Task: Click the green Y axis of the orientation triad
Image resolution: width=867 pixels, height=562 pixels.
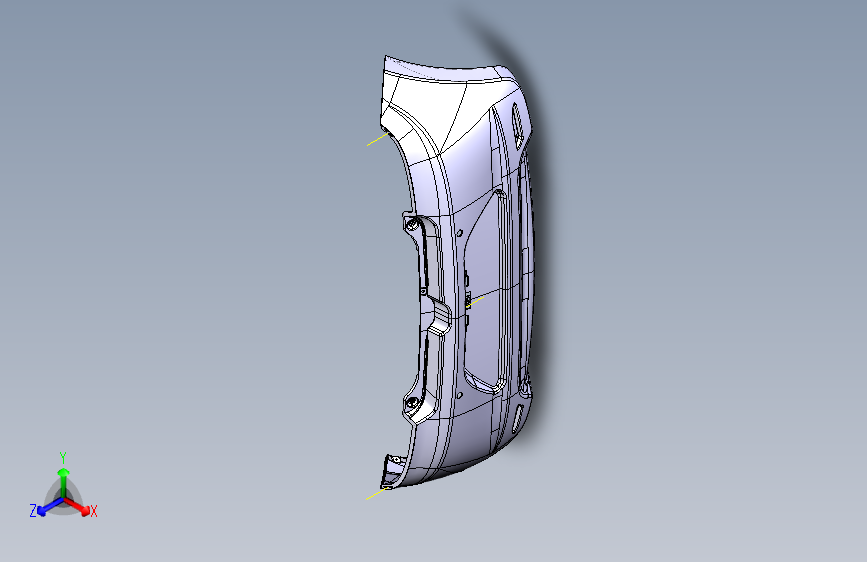Action: 63,483
